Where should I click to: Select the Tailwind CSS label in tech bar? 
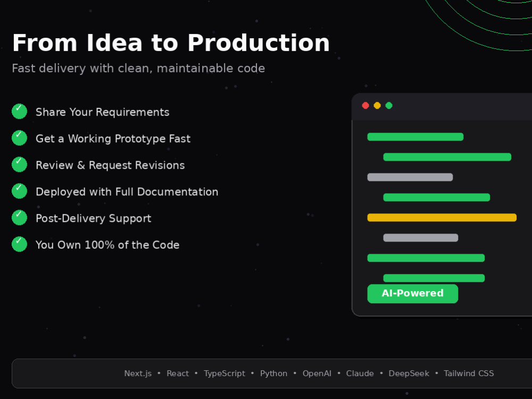(469, 373)
